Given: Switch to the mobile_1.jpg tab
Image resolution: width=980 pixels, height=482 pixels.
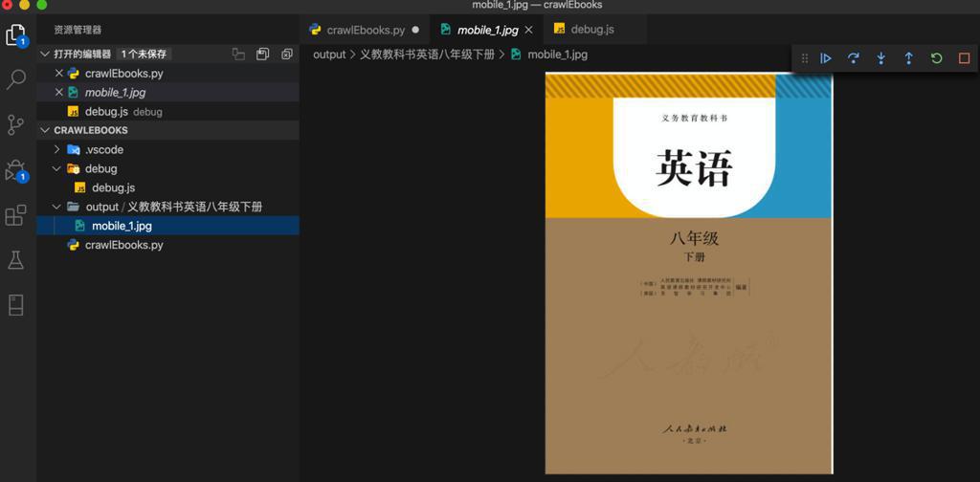Looking at the screenshot, I should pyautogui.click(x=486, y=30).
